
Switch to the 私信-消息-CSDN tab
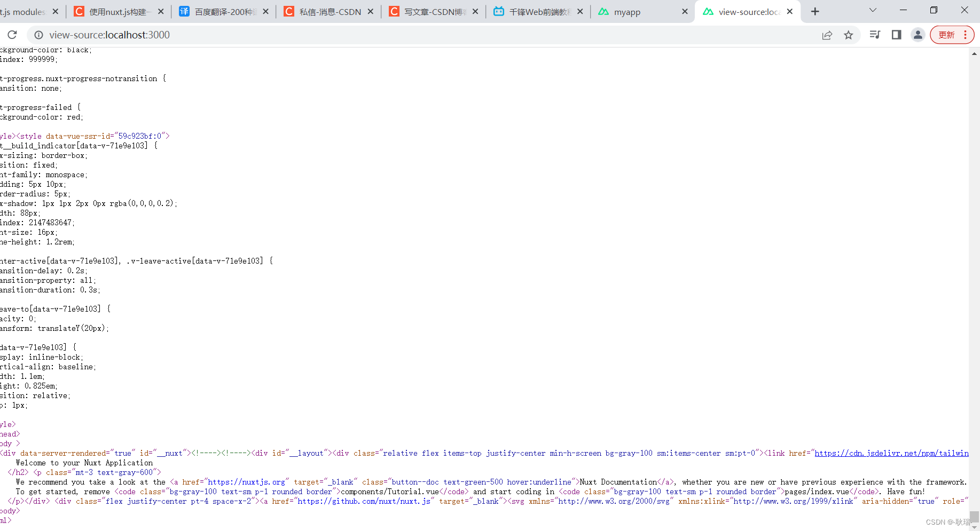click(330, 12)
